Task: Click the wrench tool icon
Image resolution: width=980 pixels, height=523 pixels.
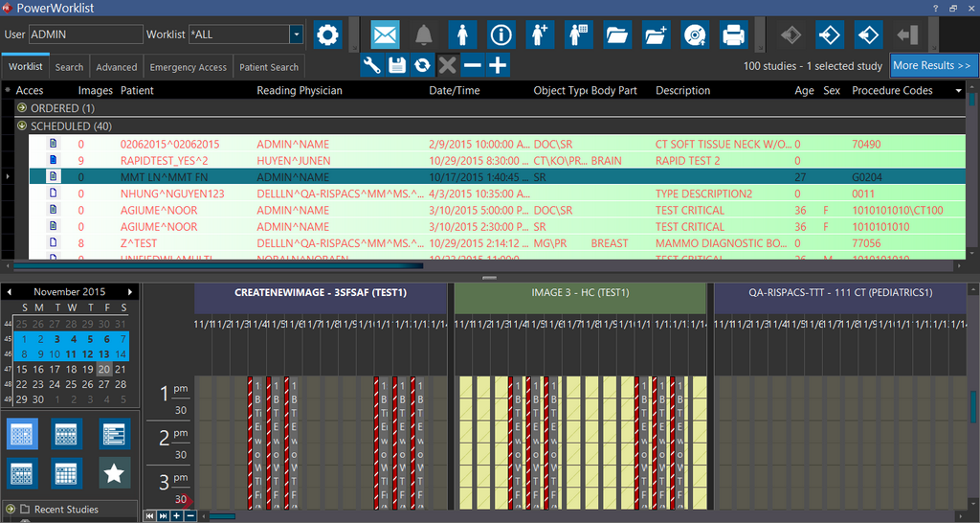Action: (372, 65)
